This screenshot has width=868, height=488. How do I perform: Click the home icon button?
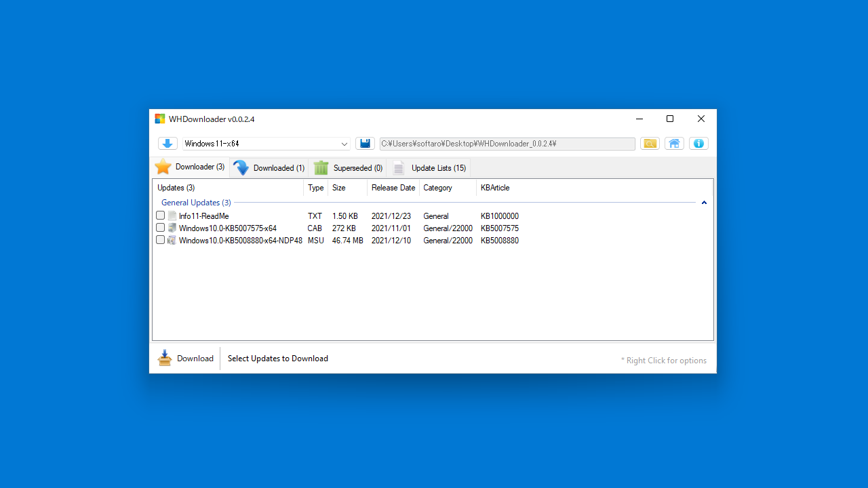coord(674,144)
